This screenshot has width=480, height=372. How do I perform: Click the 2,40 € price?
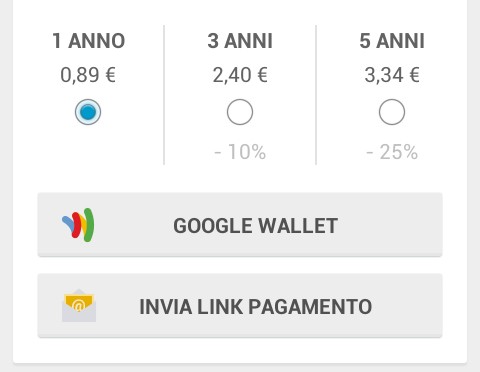click(240, 75)
